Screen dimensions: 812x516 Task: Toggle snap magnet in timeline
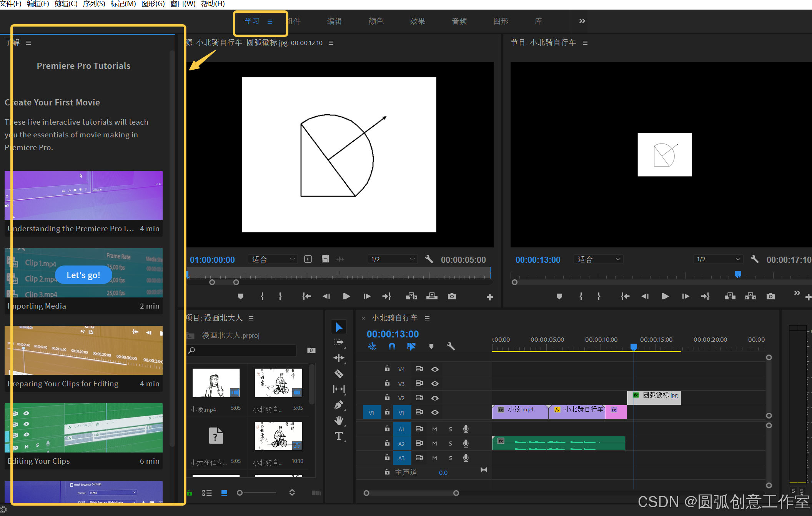click(392, 346)
